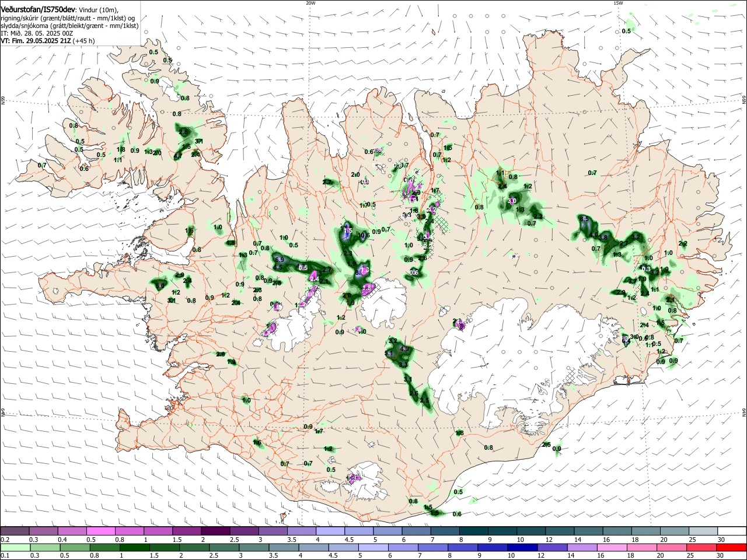This screenshot has width=747, height=560.
Task: Click the bright red 30 swatch ending the rain legend row
Action: (731, 547)
